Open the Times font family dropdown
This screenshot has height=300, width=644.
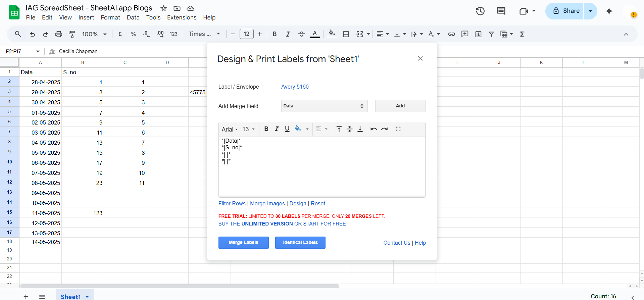tap(204, 34)
